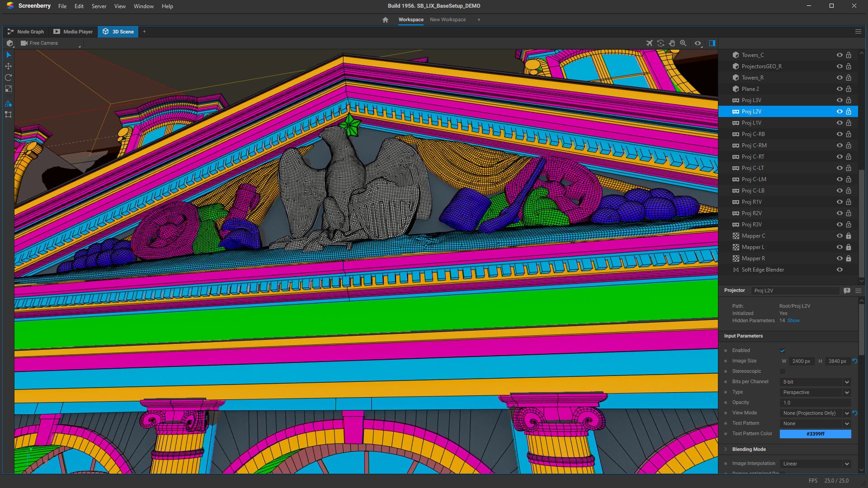Toggle the lock on Mapper C

(x=849, y=236)
